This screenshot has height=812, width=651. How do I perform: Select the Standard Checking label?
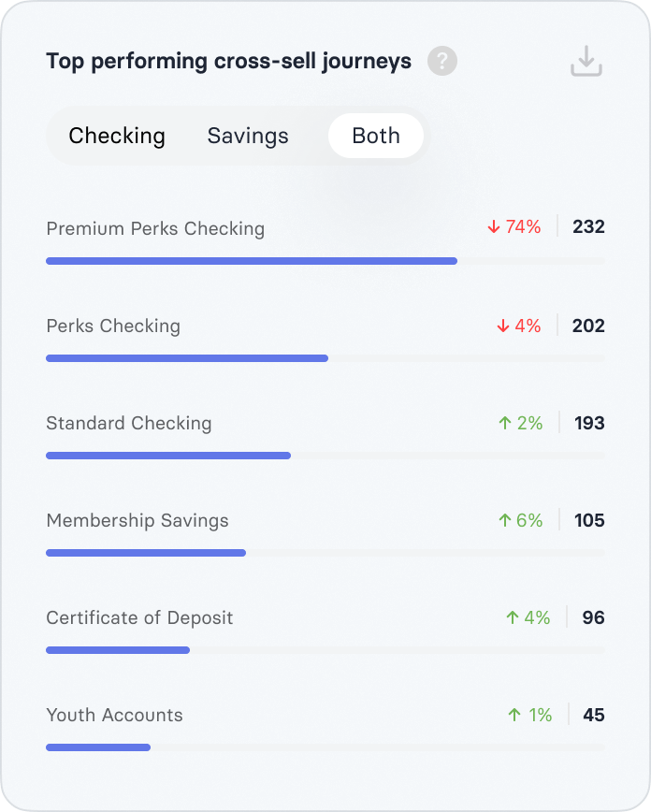click(129, 423)
